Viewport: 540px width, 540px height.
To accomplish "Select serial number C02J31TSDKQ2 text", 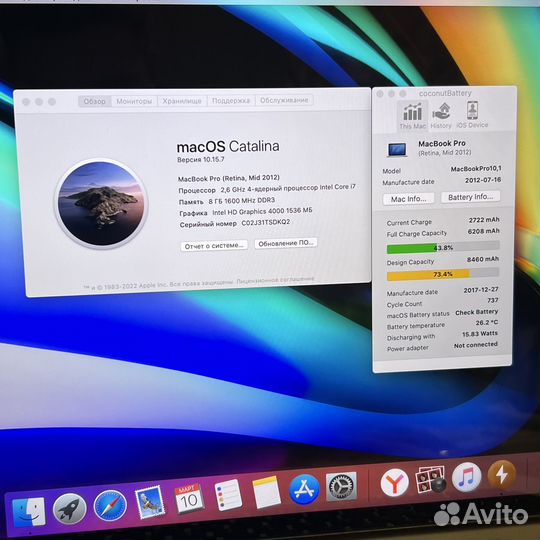I will tap(266, 222).
